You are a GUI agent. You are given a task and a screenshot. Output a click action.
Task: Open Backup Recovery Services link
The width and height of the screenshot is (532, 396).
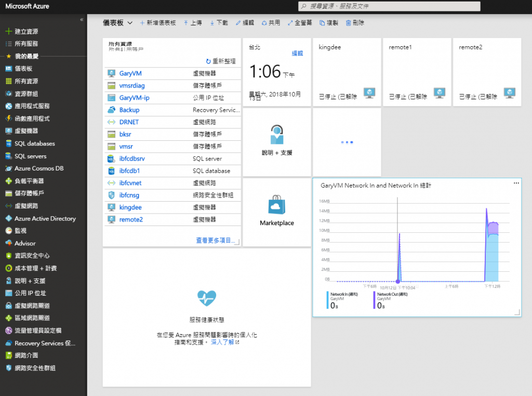pyautogui.click(x=129, y=110)
